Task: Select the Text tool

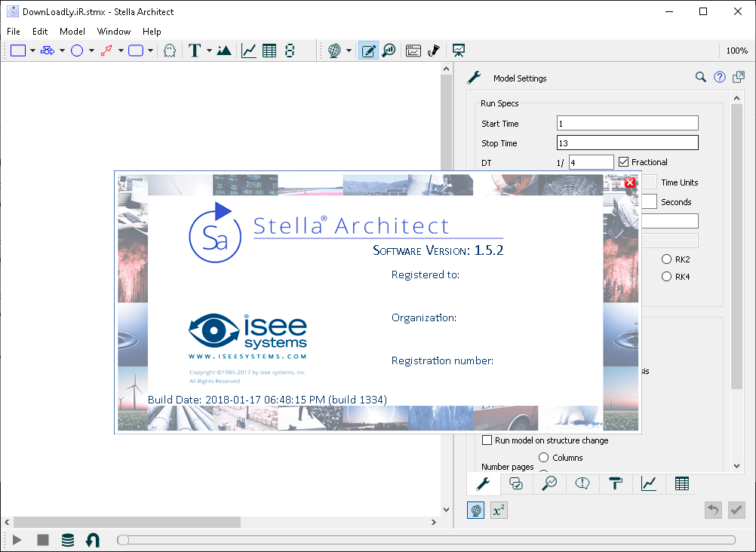Action: 195,51
